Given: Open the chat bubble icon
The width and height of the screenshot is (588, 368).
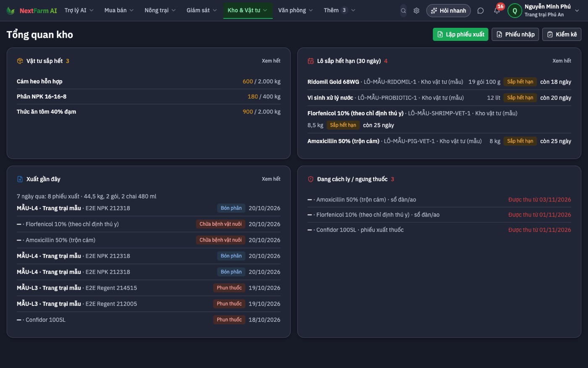Looking at the screenshot, I should pyautogui.click(x=480, y=11).
